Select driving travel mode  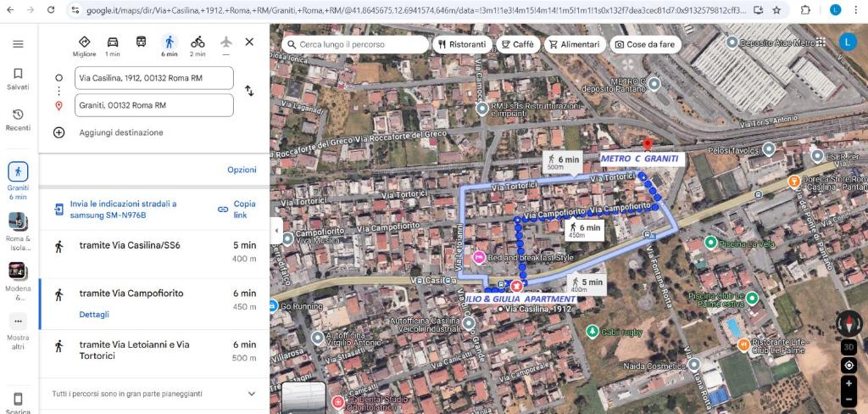[113, 44]
